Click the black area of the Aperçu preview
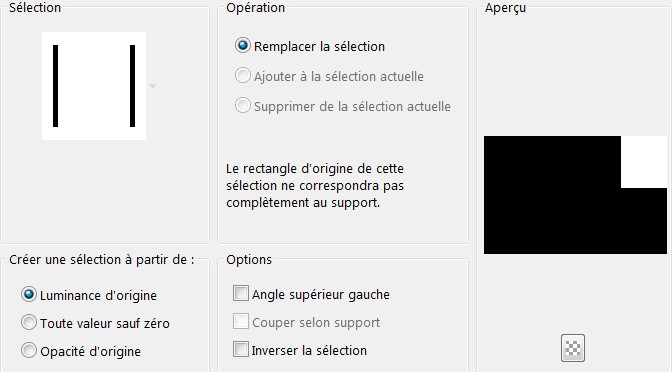 coord(552,195)
